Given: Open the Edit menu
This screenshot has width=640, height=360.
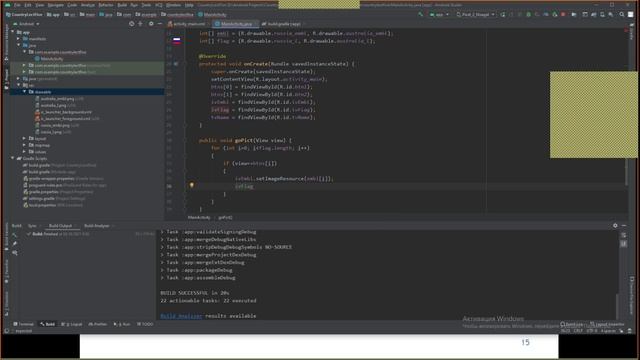Looking at the screenshot, I should tap(28, 5).
